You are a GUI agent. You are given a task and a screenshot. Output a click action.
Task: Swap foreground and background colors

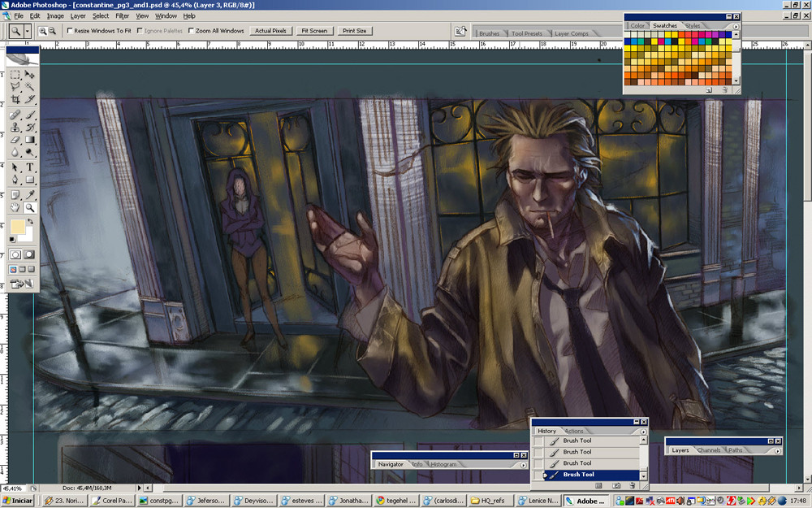pyautogui.click(x=31, y=222)
